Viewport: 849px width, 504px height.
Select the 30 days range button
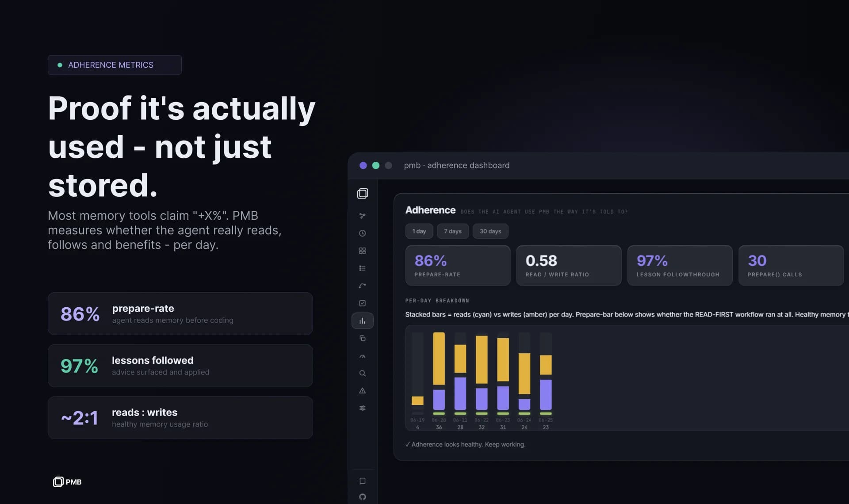click(x=490, y=231)
